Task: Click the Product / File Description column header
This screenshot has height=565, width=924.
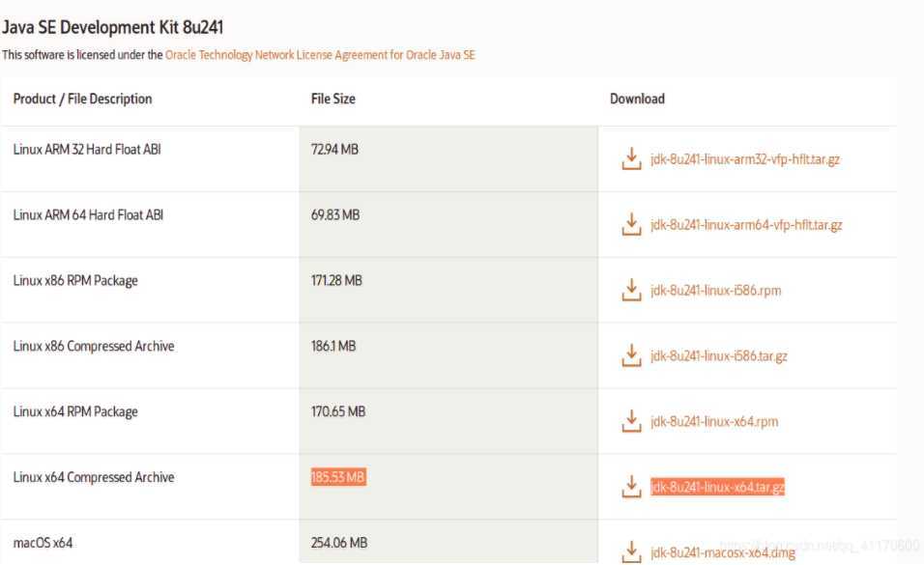Action: coord(82,99)
